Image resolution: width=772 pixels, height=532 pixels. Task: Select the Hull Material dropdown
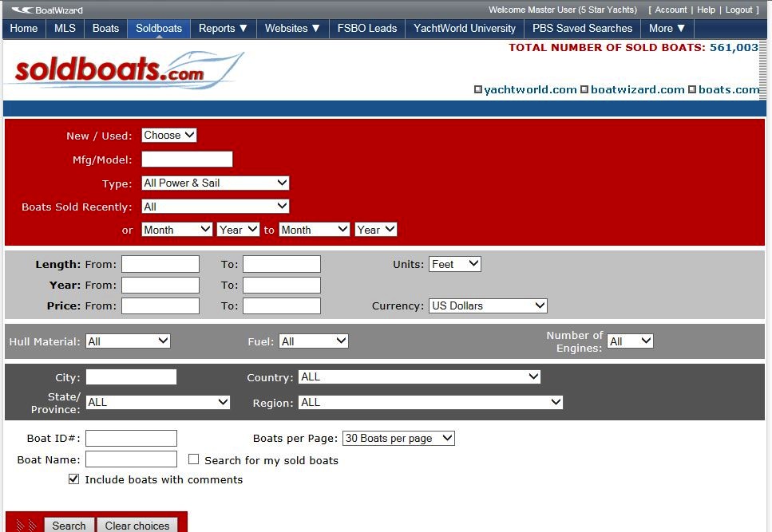coord(128,341)
